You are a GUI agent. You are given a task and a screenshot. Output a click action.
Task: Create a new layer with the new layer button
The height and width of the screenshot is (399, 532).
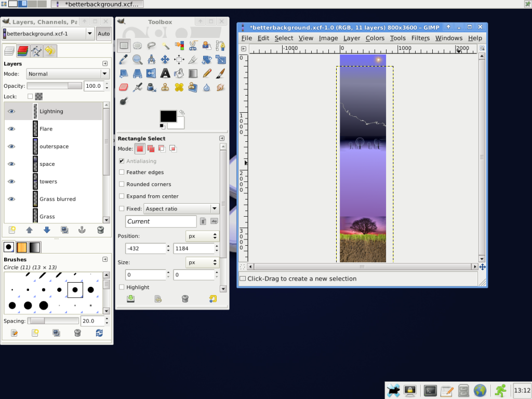(12, 230)
